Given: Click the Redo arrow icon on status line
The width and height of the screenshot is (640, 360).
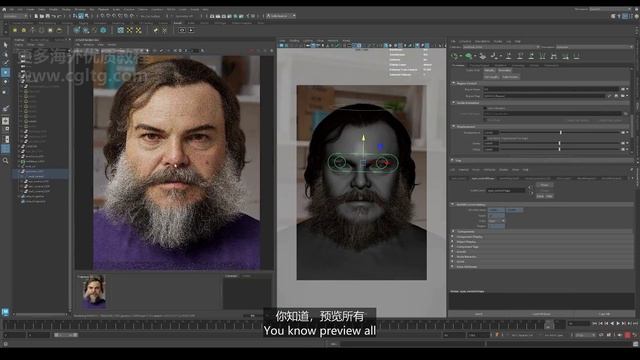Looking at the screenshot, I should coord(60,16).
